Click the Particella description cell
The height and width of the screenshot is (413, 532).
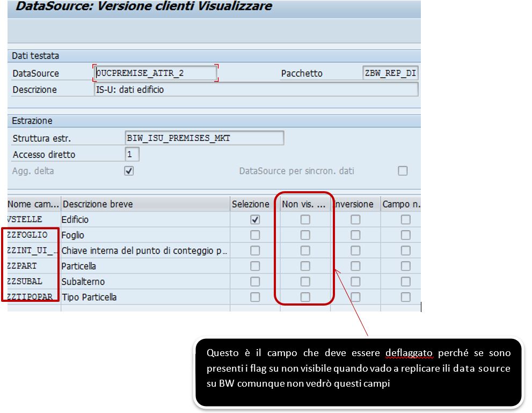tap(145, 266)
